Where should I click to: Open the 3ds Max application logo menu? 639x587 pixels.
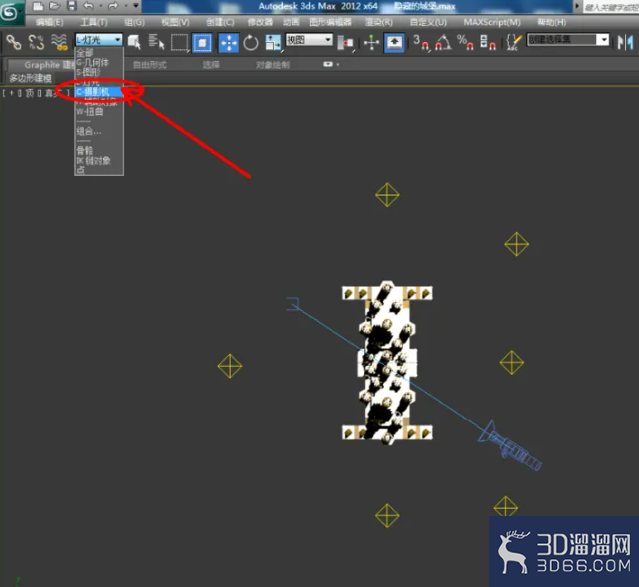coord(10,12)
